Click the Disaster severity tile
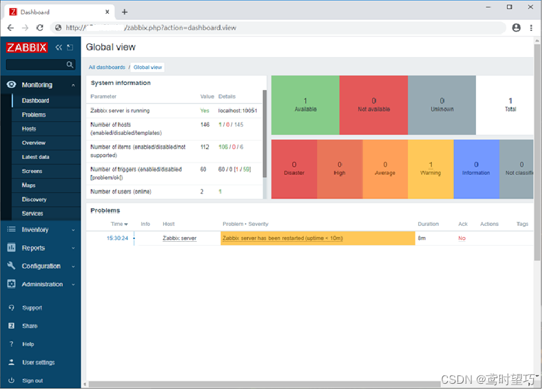545x392 pixels. point(294,169)
